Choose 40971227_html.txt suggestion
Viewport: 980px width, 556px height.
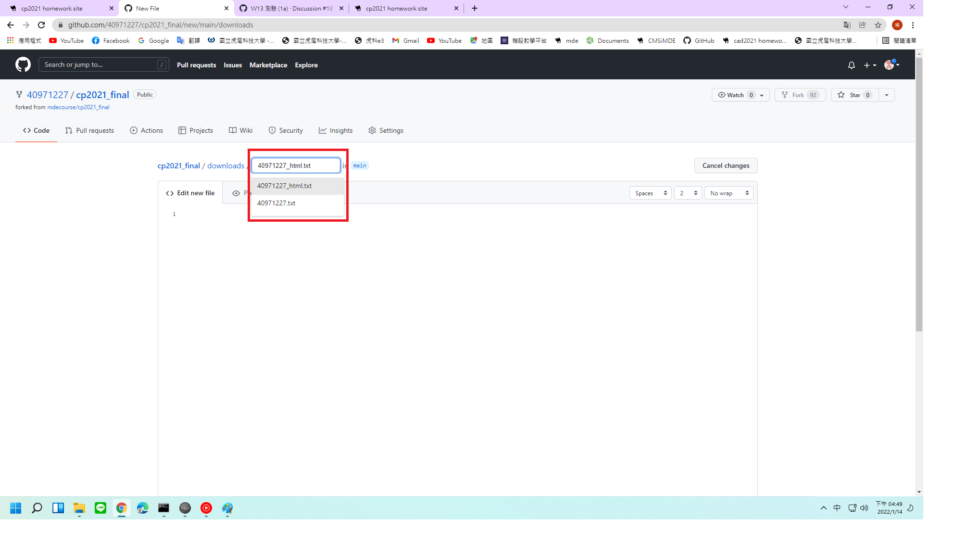(297, 186)
